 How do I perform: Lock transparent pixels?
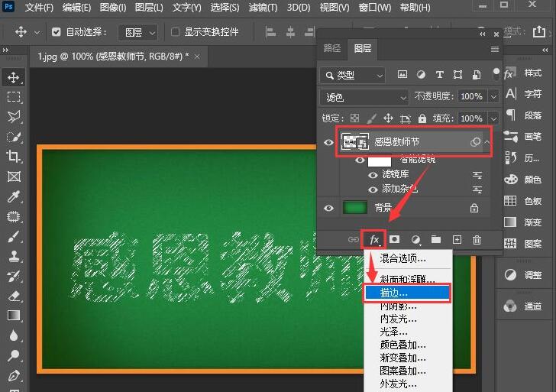tap(354, 118)
